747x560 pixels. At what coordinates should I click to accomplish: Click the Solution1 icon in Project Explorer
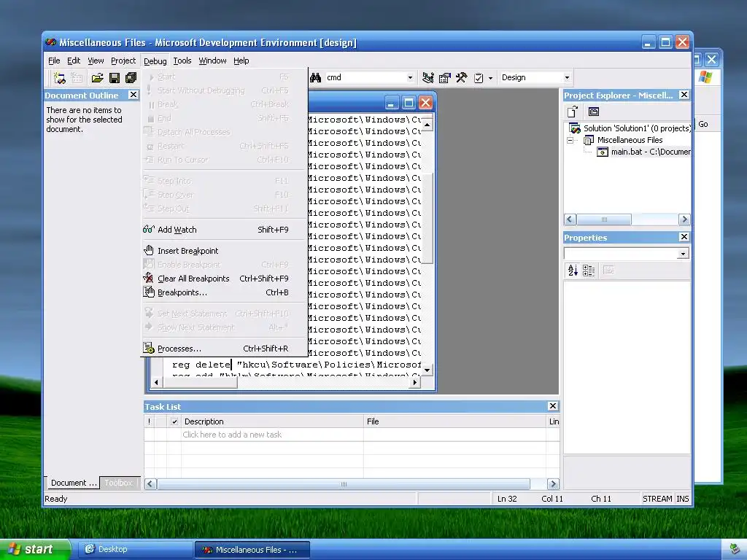(x=575, y=128)
